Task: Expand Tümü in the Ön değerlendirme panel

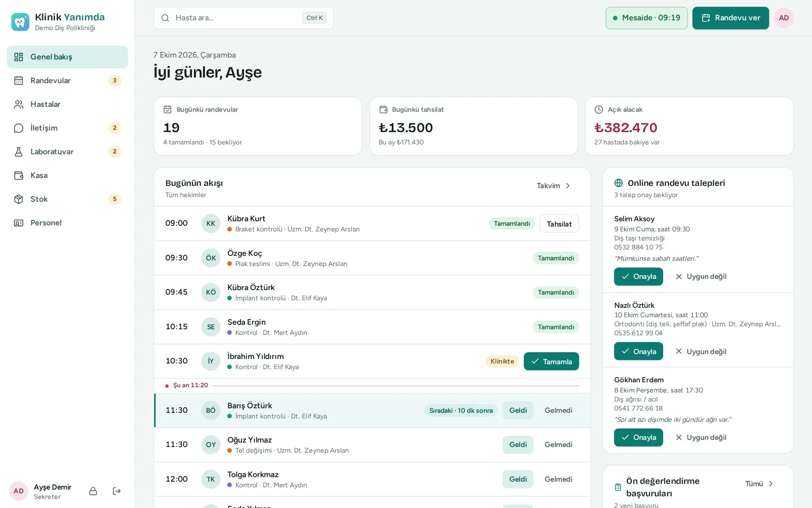Action: click(x=759, y=484)
